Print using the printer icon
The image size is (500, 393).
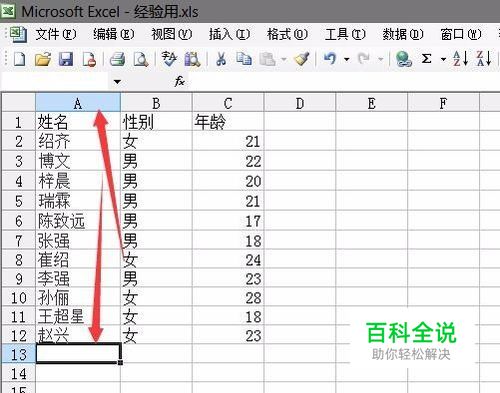117,59
